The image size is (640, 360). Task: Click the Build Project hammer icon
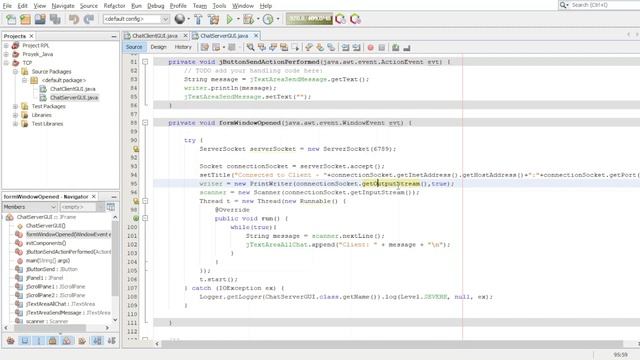pyautogui.click(x=198, y=19)
